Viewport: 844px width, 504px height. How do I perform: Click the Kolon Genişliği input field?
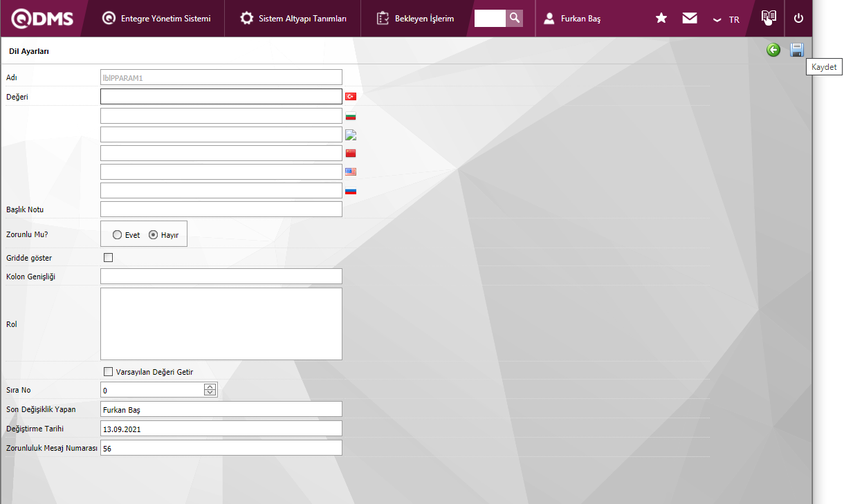click(x=221, y=276)
